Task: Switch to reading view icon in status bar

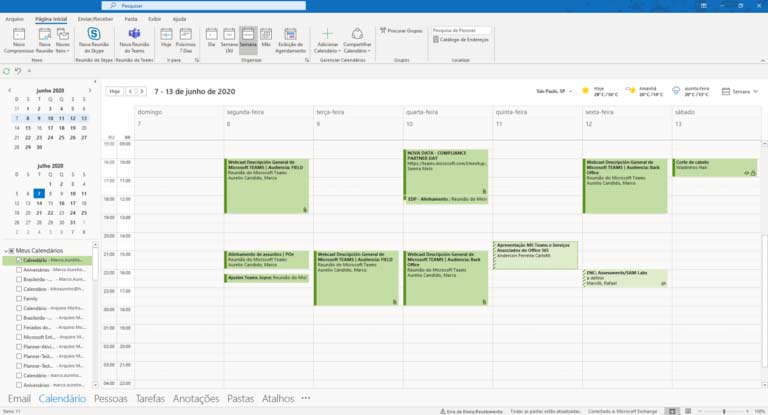Action: pyautogui.click(x=688, y=412)
